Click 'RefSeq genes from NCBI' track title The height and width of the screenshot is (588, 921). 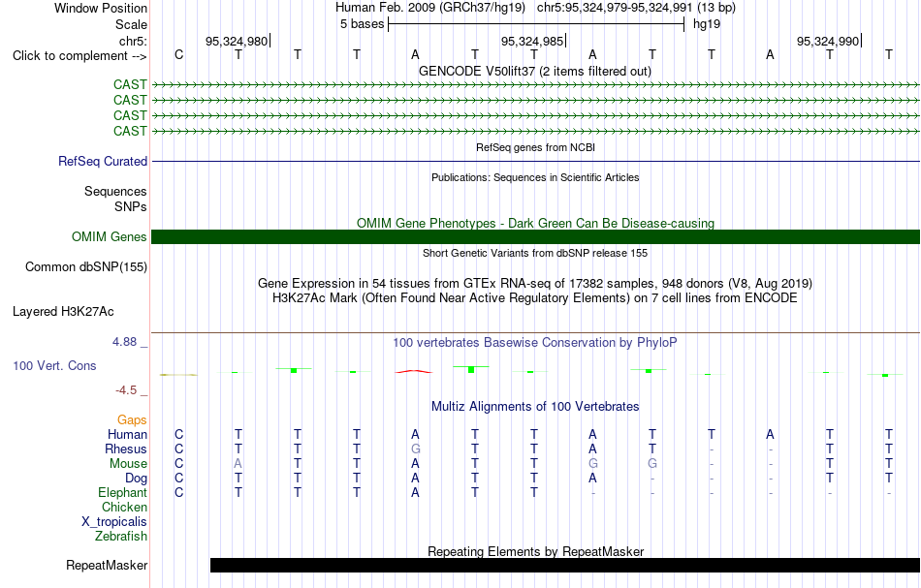[x=535, y=148]
